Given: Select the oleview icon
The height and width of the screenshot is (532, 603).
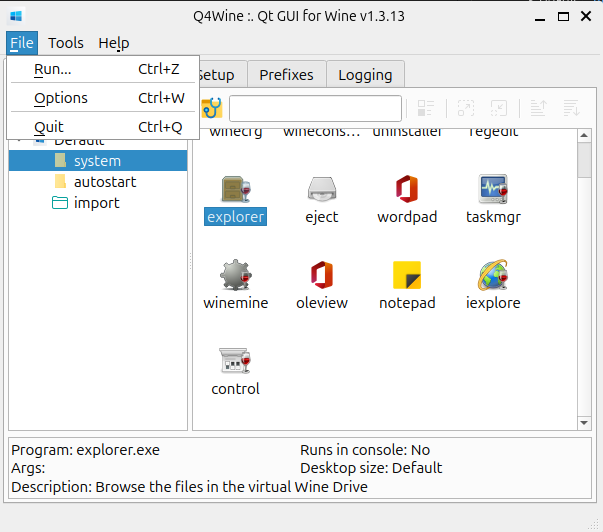Looking at the screenshot, I should pyautogui.click(x=322, y=276).
